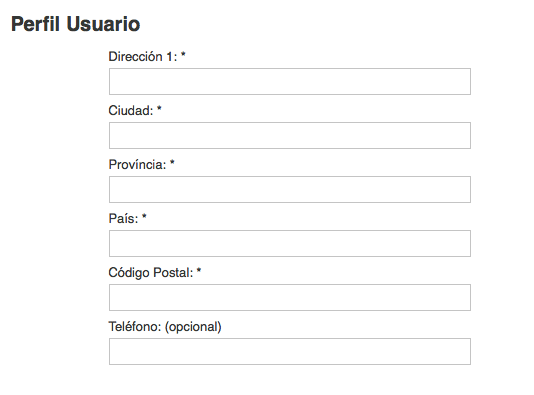
Task: Click the (opcional) note after Teléfono
Action: 193,327
